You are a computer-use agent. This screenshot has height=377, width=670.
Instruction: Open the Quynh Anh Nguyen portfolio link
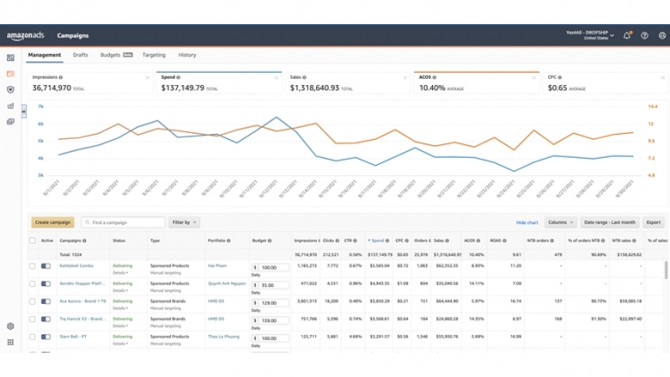227,283
